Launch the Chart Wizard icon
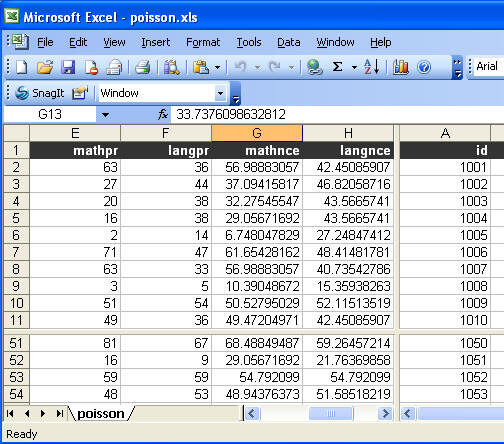The width and height of the screenshot is (504, 444). [401, 67]
